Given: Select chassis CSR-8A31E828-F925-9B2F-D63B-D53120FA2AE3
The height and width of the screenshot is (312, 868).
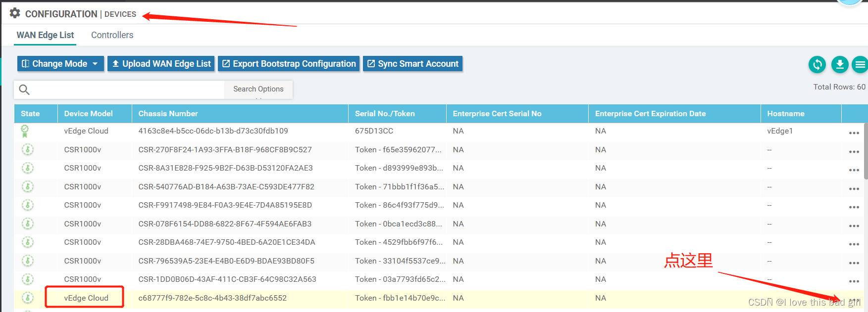Looking at the screenshot, I should (x=225, y=168).
